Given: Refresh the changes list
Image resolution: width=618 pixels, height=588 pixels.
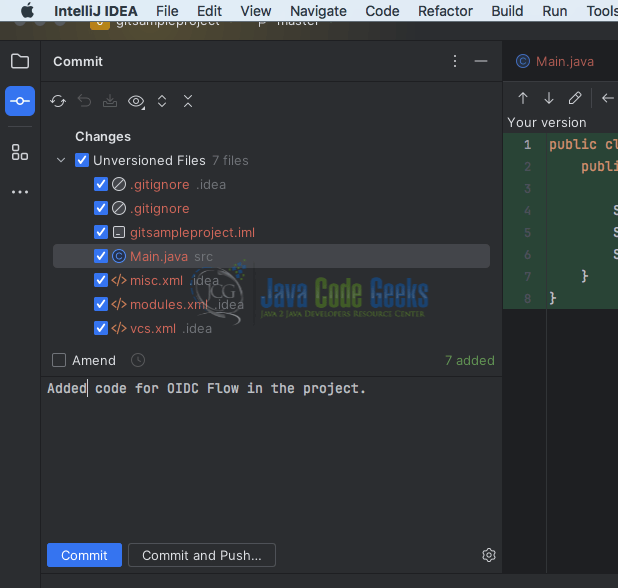Looking at the screenshot, I should 58,101.
